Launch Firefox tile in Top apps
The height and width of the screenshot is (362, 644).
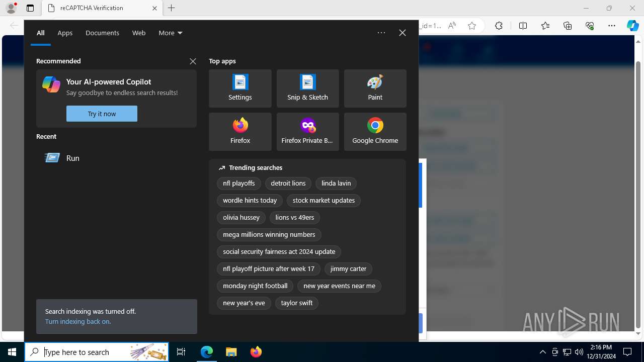[240, 132]
